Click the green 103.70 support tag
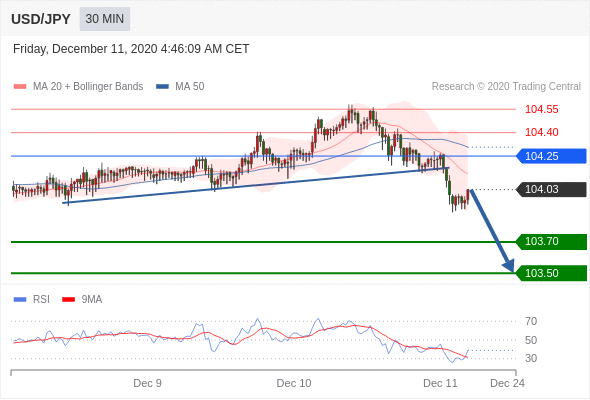This screenshot has height=400, width=590. click(x=551, y=242)
